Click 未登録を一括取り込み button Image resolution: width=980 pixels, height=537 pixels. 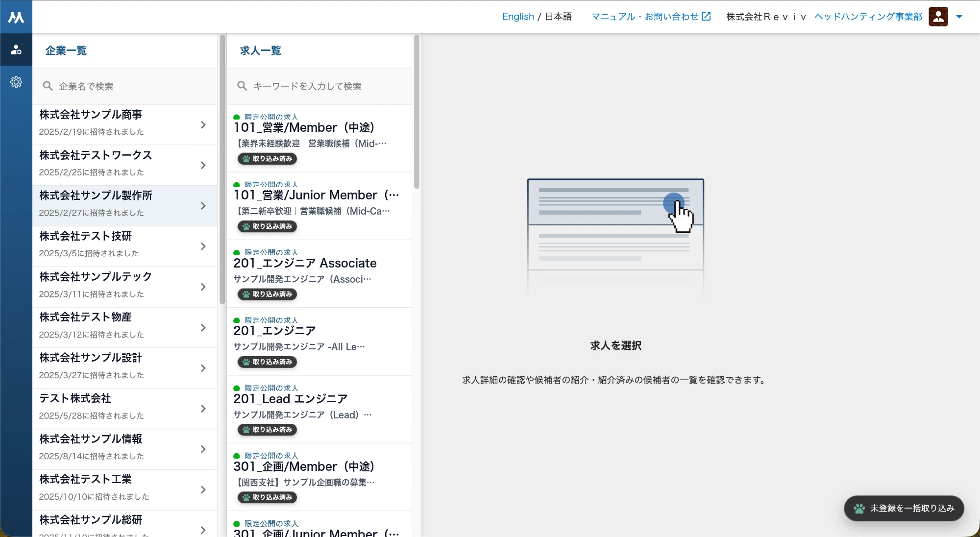click(x=904, y=509)
